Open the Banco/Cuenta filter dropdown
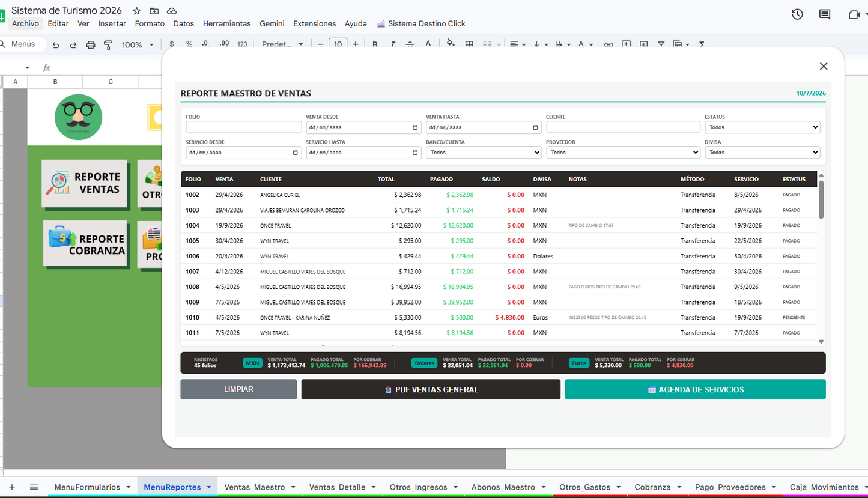The height and width of the screenshot is (498, 868). 484,153
